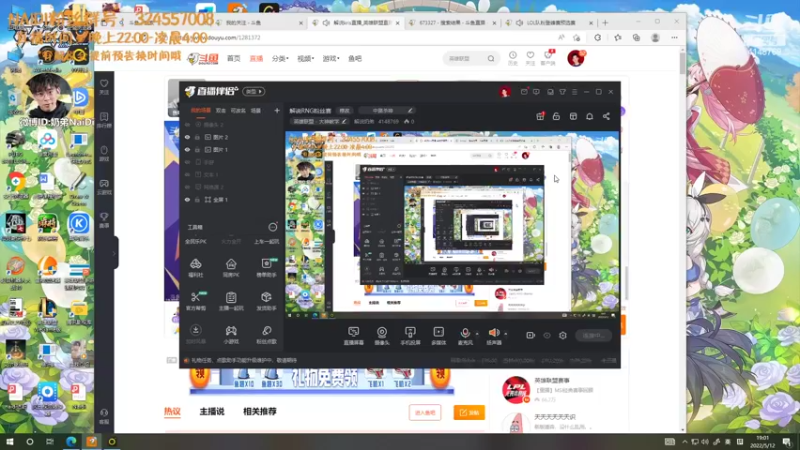Toggle visibility of the 图片 1 layer

[187, 149]
